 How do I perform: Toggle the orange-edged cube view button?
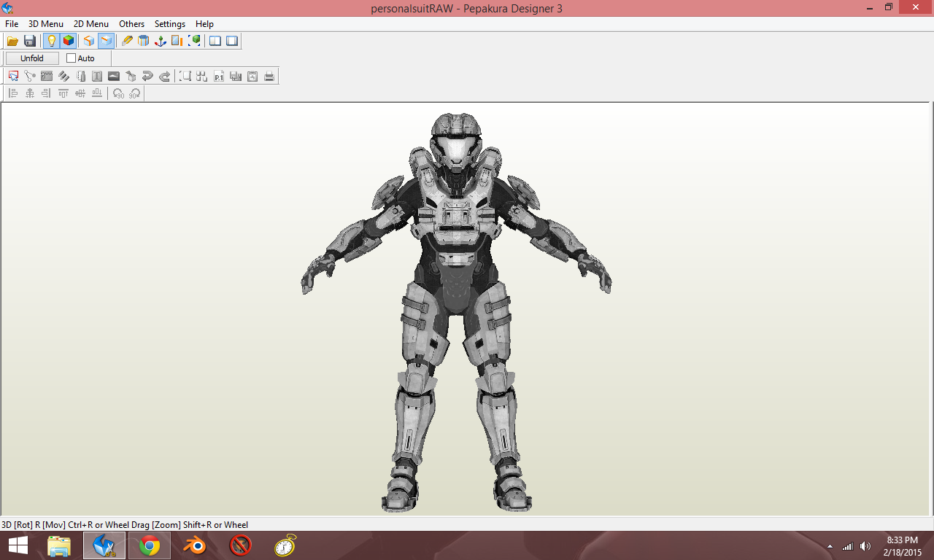click(x=89, y=41)
